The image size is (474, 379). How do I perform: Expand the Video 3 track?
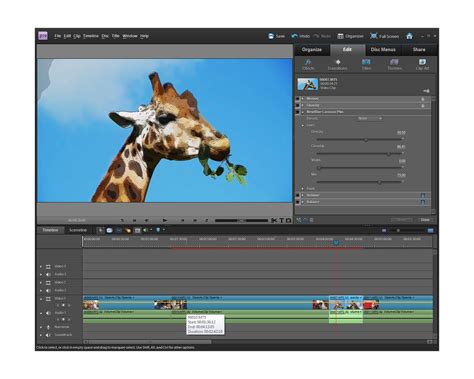[x=41, y=267]
